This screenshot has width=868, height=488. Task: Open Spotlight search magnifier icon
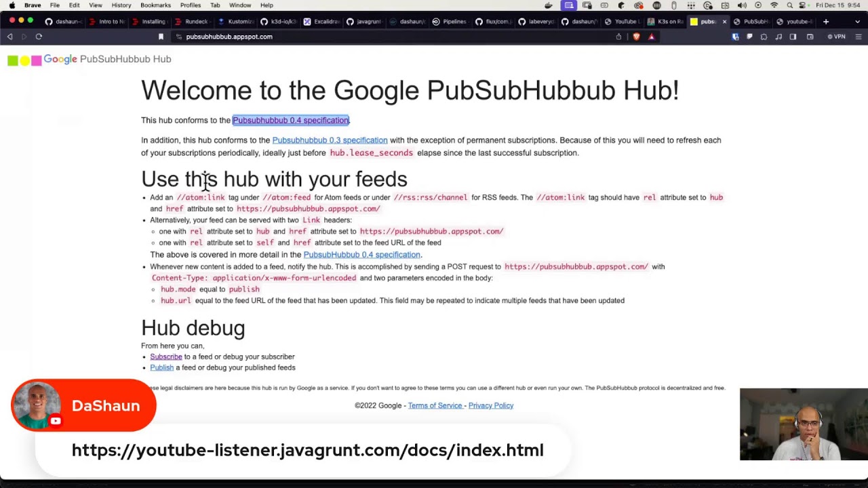click(x=790, y=5)
